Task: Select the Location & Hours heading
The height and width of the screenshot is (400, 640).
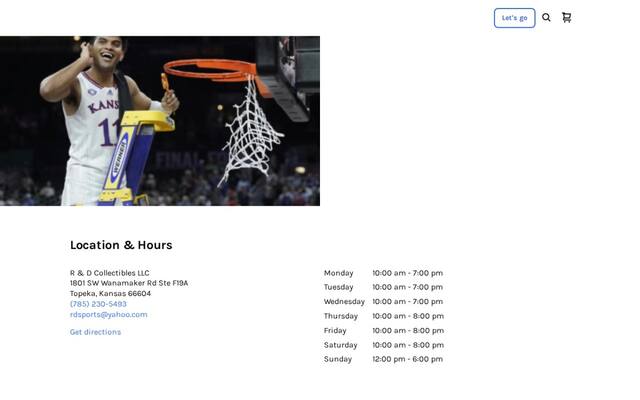Action: (x=121, y=245)
